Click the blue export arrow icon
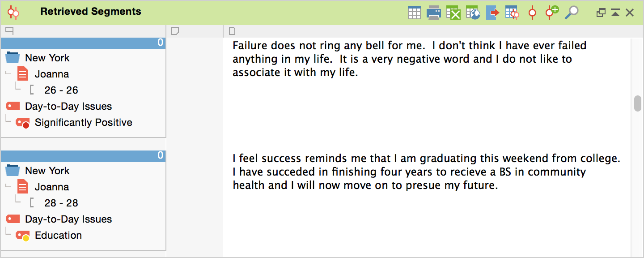The image size is (644, 258). coord(492,13)
